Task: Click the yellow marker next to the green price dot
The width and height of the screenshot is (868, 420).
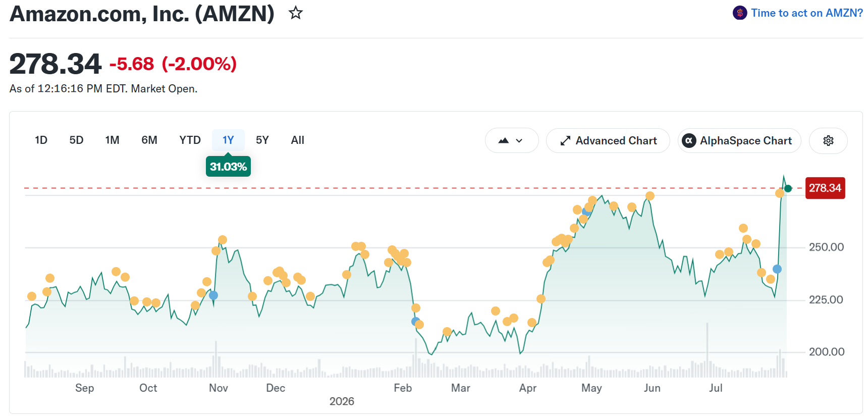Action: (780, 193)
